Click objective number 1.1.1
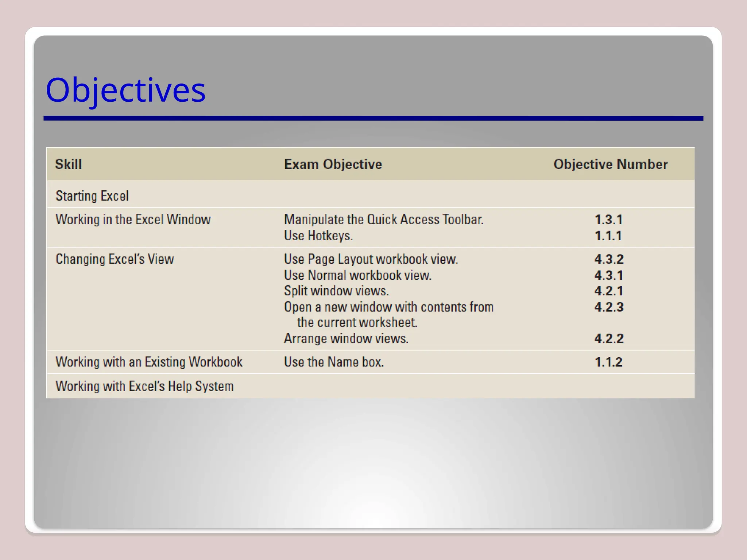The width and height of the screenshot is (747, 560). click(608, 236)
